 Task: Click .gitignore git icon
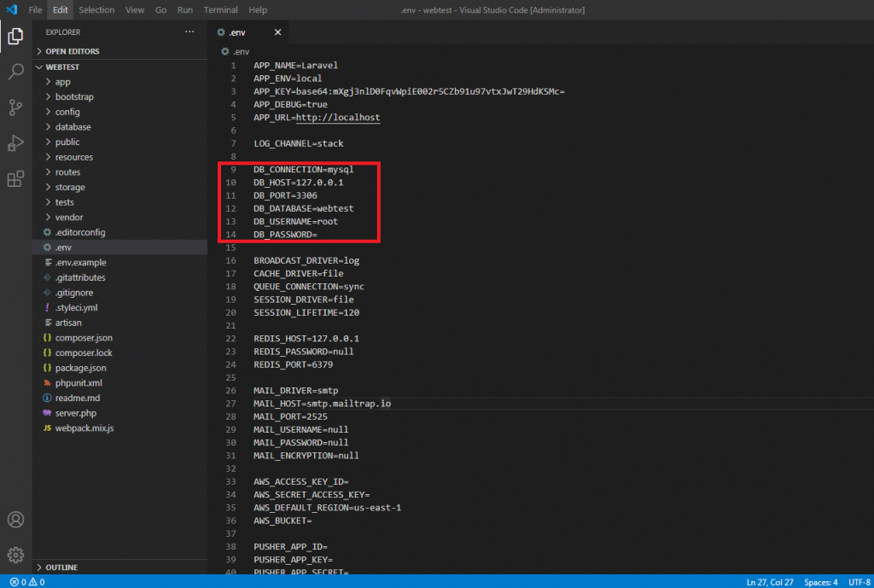48,293
